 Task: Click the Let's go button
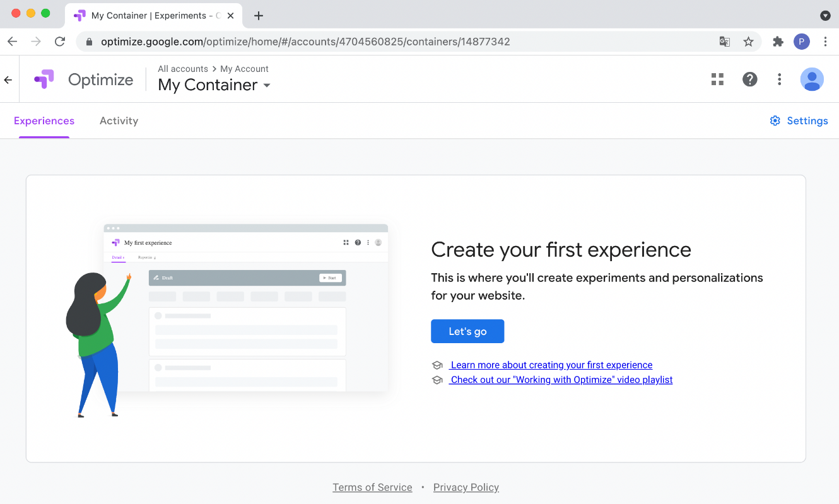pyautogui.click(x=467, y=331)
